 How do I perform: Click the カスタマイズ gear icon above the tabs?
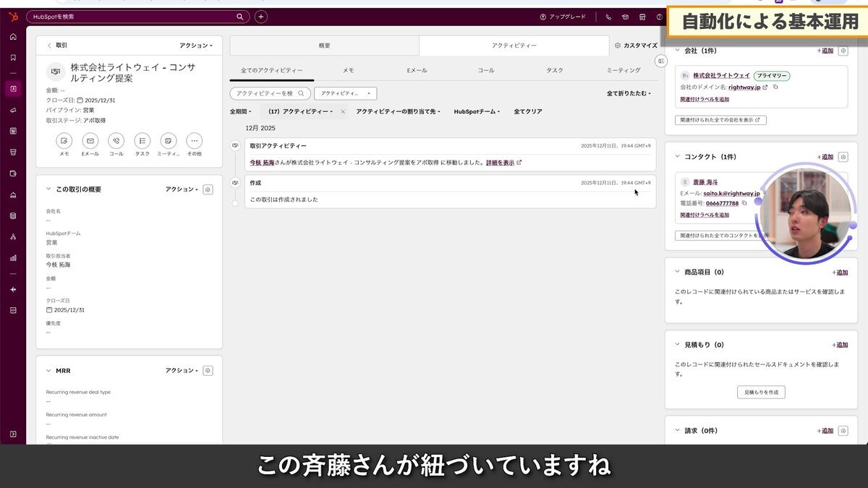click(618, 45)
